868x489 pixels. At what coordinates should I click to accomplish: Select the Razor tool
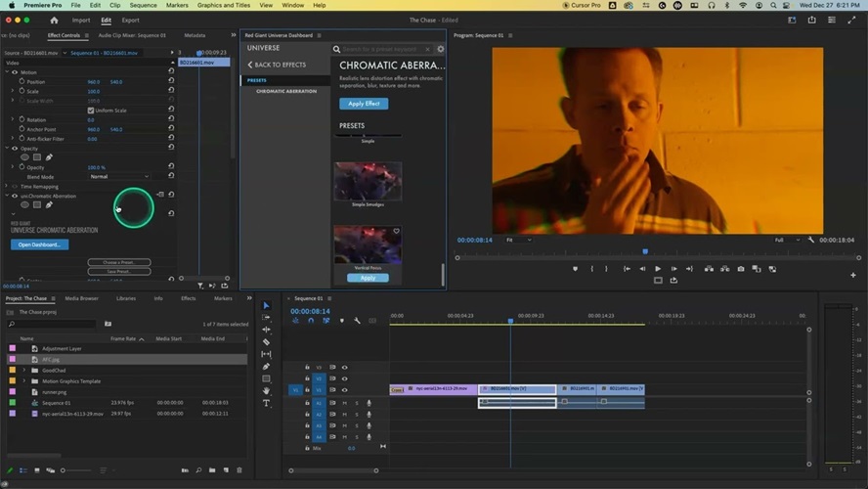coord(266,341)
